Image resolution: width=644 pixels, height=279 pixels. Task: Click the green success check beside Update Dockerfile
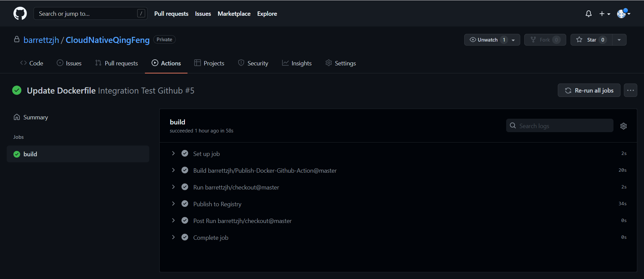[x=17, y=90]
